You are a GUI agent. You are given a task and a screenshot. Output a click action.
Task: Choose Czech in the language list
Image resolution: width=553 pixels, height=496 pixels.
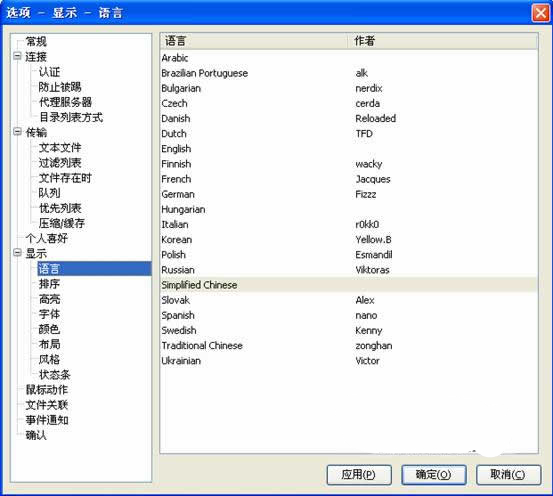174,103
